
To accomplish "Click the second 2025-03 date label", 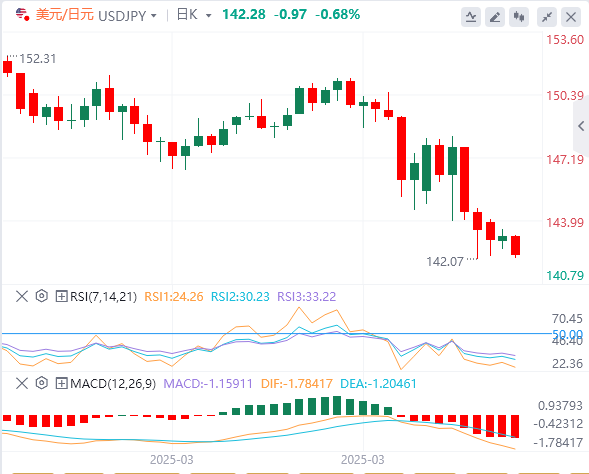I will tap(362, 460).
